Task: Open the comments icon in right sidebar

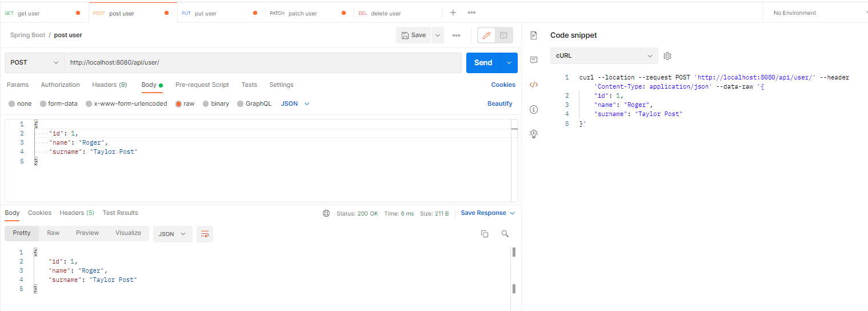Action: 534,60
